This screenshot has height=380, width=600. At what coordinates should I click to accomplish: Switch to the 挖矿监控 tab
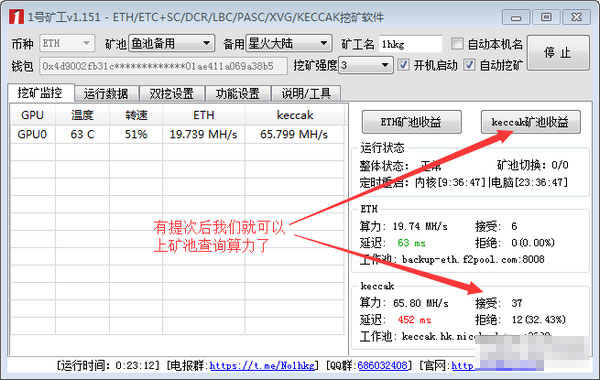pos(41,93)
